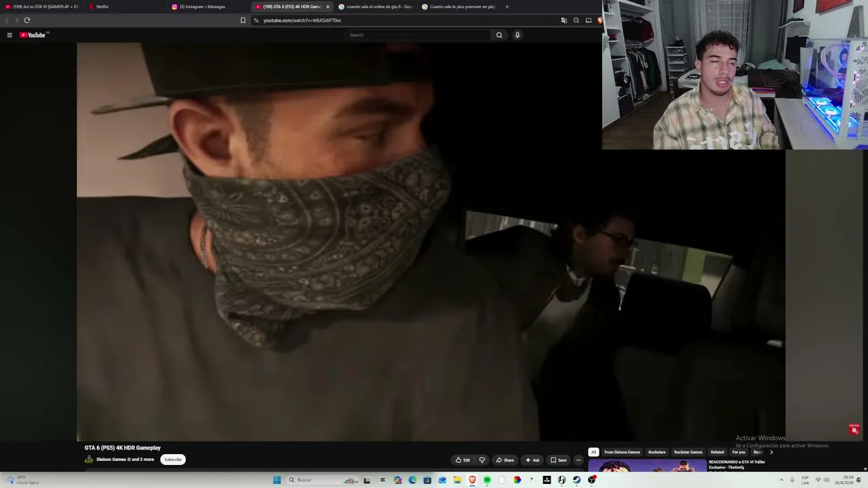Share the video
Image resolution: width=868 pixels, height=488 pixels.
pyautogui.click(x=505, y=460)
